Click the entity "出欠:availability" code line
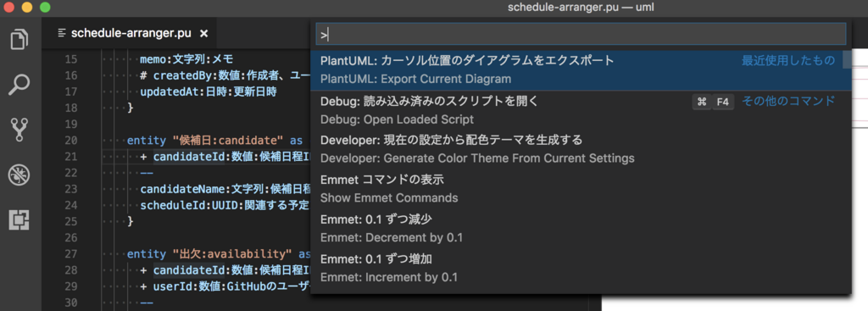Viewport: 868px width, 311px height. click(220, 254)
